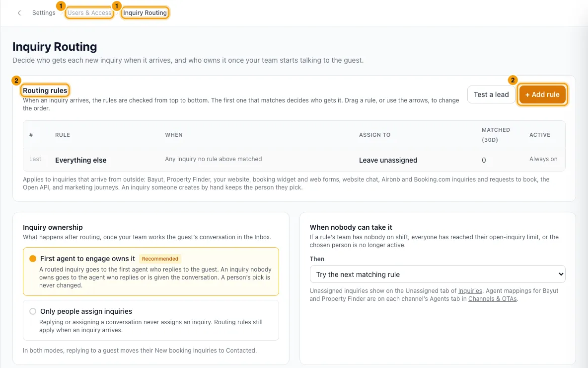
Task: Select First agent to engage owns it
Action: pos(151,272)
